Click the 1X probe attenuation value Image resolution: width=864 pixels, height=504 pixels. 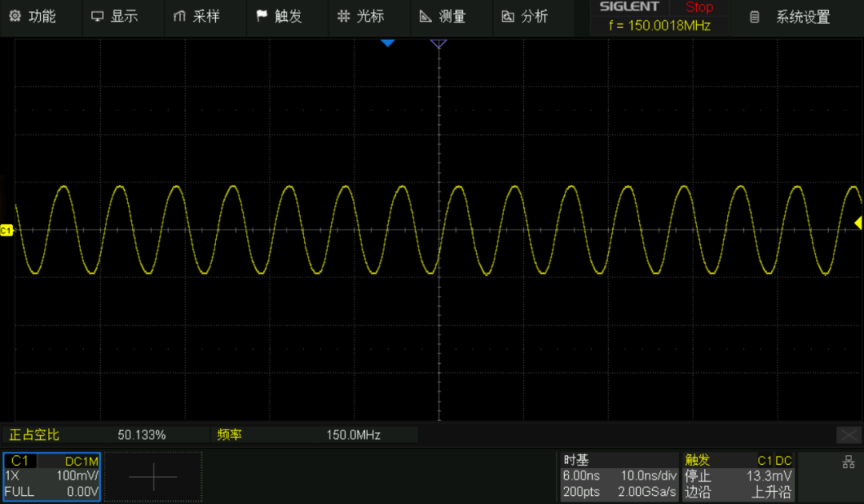click(x=12, y=475)
